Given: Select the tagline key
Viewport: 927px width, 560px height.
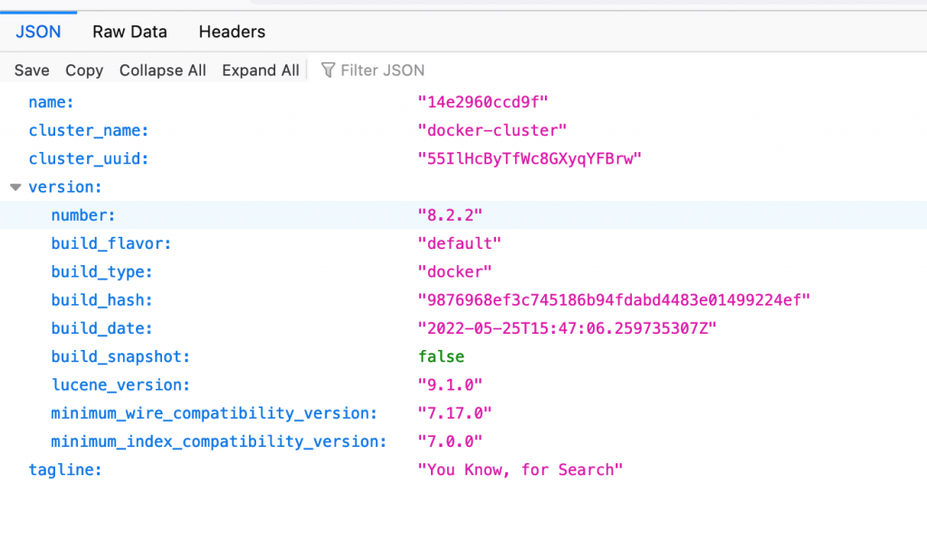Looking at the screenshot, I should point(65,470).
